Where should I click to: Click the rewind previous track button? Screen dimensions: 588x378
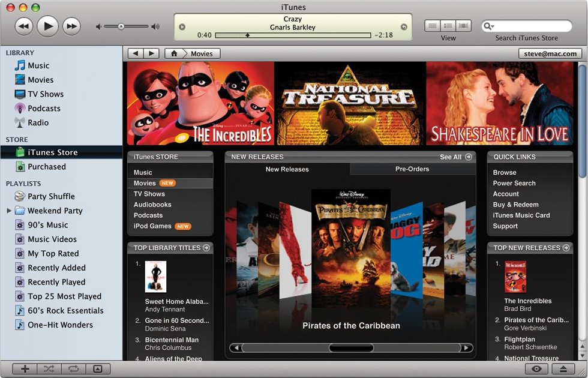tap(23, 26)
